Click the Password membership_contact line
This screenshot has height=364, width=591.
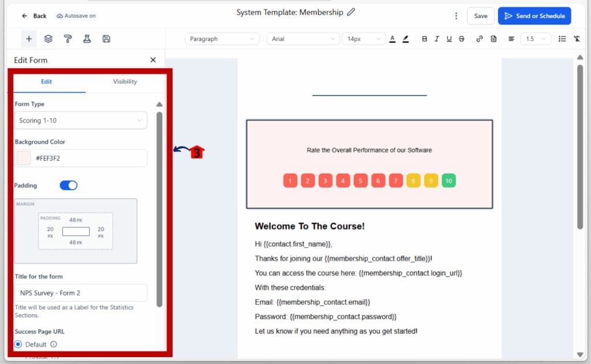click(x=326, y=317)
